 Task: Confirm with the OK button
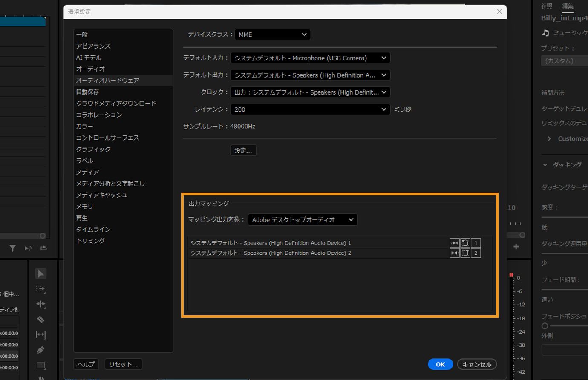click(x=440, y=364)
